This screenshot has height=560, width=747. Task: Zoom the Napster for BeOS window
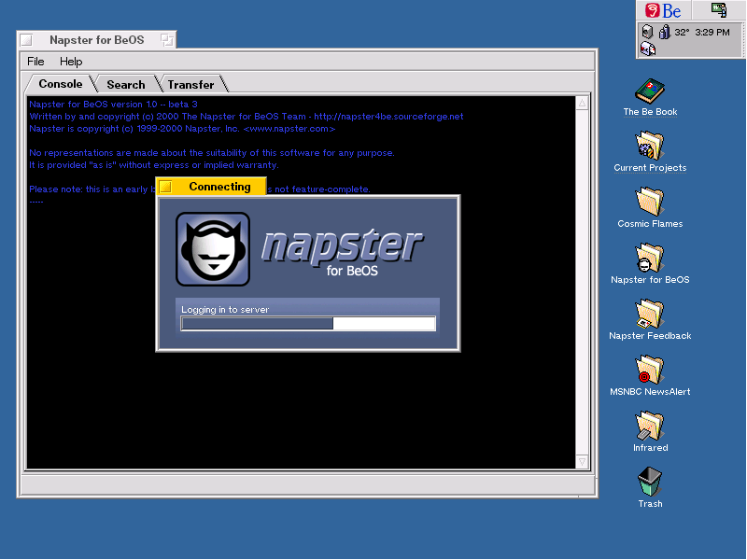[x=167, y=40]
